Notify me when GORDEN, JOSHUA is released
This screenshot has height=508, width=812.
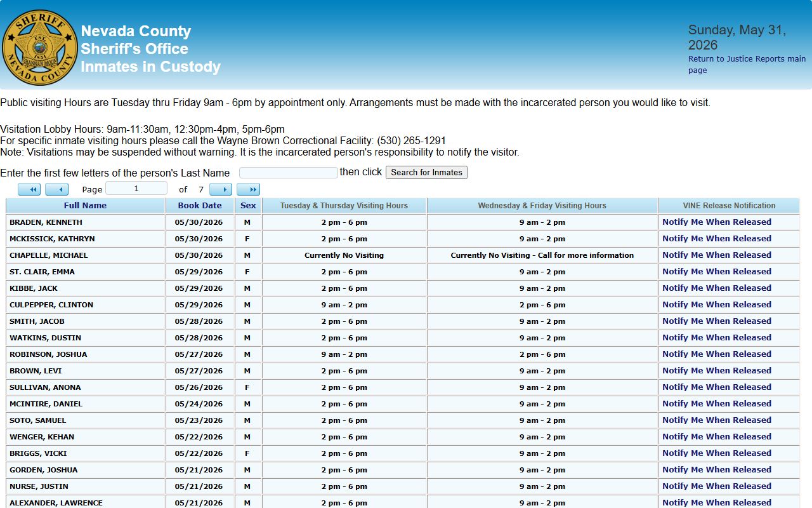717,470
